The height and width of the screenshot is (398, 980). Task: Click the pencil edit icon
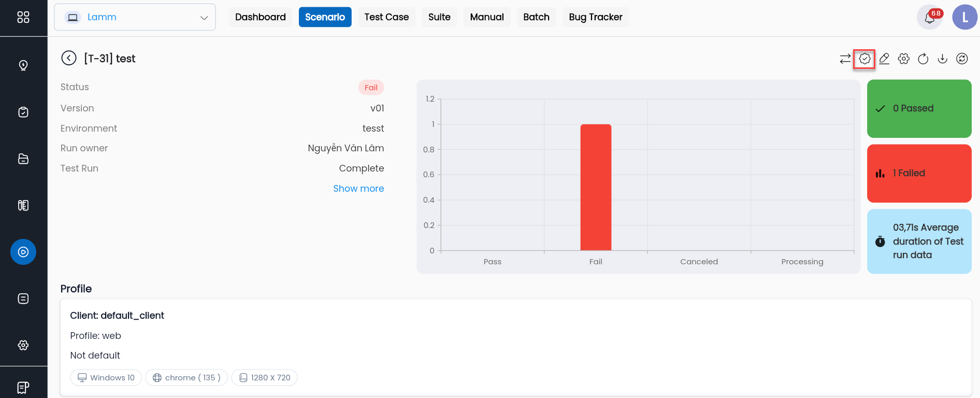[x=884, y=59]
